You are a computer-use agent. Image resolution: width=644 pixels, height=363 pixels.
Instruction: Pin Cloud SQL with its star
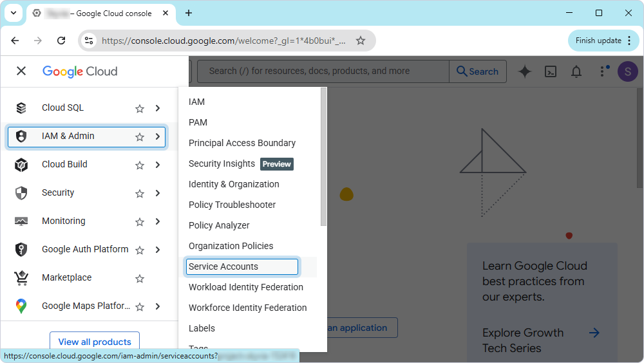pos(140,108)
